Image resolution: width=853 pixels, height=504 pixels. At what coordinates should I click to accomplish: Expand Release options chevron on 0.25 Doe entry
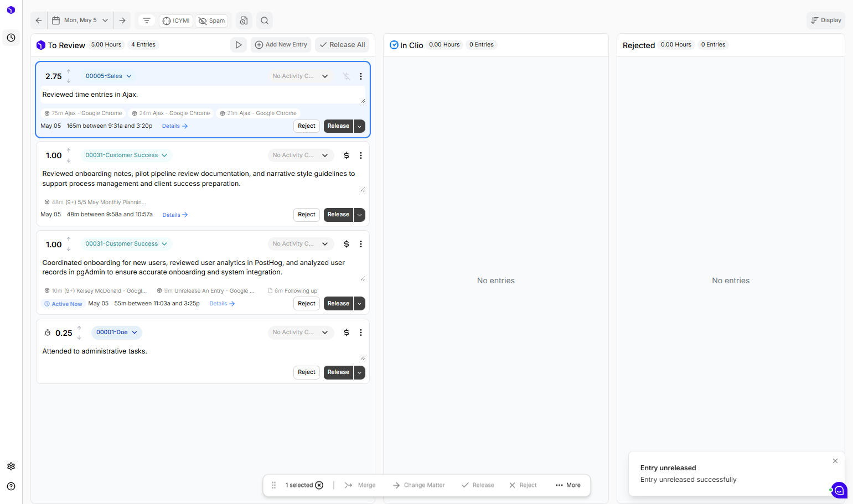(x=359, y=372)
